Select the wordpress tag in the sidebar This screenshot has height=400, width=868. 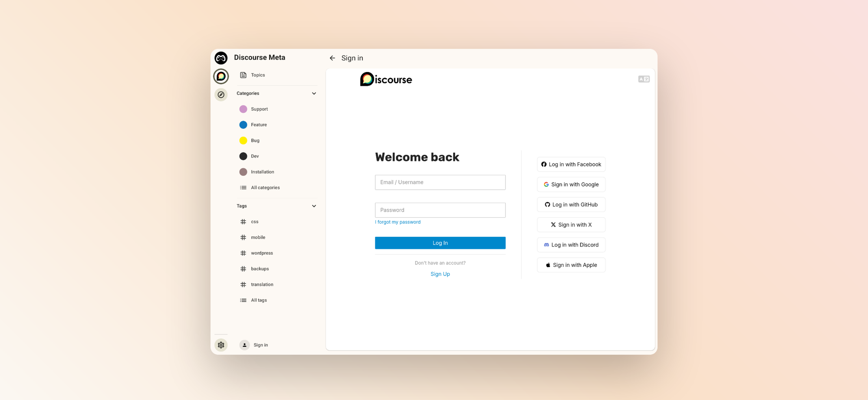pos(262,253)
